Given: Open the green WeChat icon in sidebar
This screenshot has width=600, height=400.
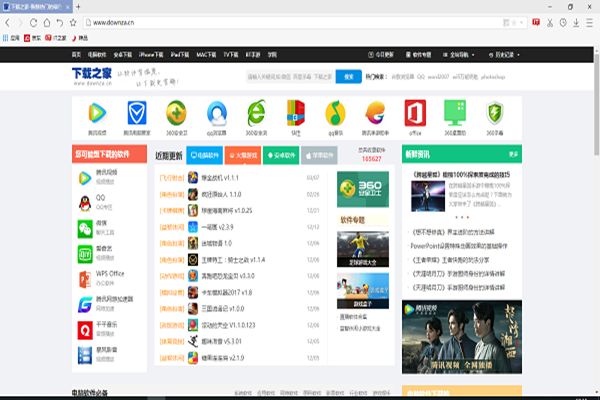Looking at the screenshot, I should pyautogui.click(x=85, y=228).
